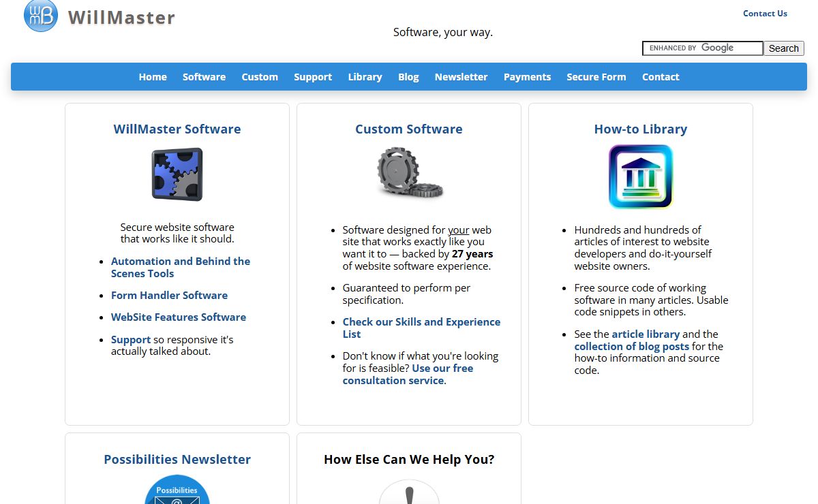818x504 pixels.
Task: Click the 'Software, your way.' tagline
Action: click(443, 32)
